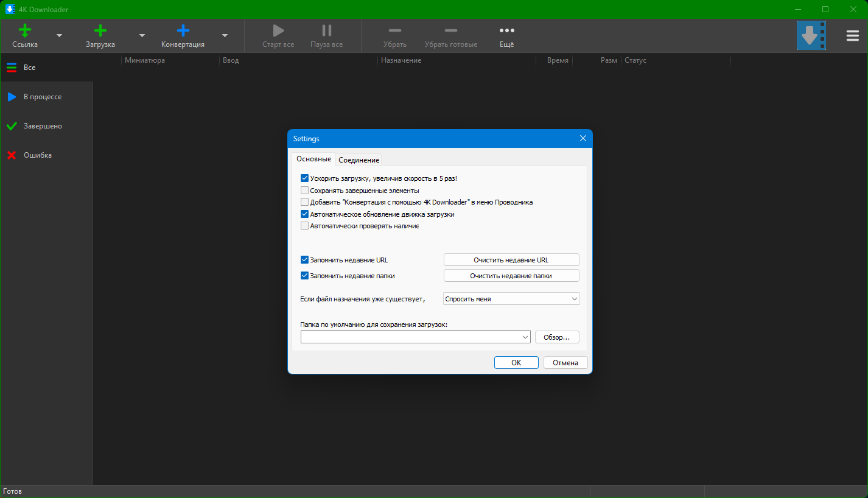This screenshot has height=498, width=868.
Task: Open the Спросить меня combo box
Action: click(511, 299)
